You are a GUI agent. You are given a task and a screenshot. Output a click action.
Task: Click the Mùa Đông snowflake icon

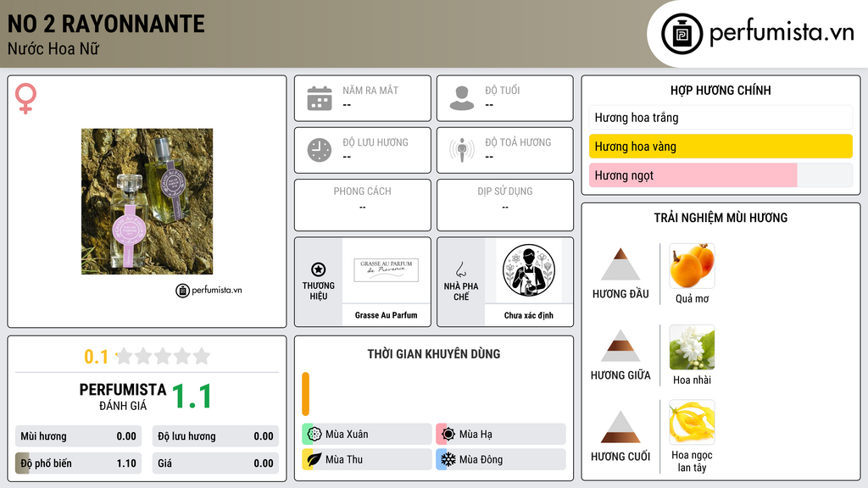(448, 459)
